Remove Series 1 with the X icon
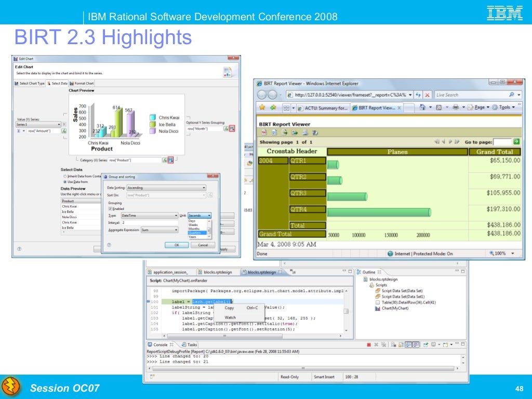532x399 pixels. pos(64,125)
